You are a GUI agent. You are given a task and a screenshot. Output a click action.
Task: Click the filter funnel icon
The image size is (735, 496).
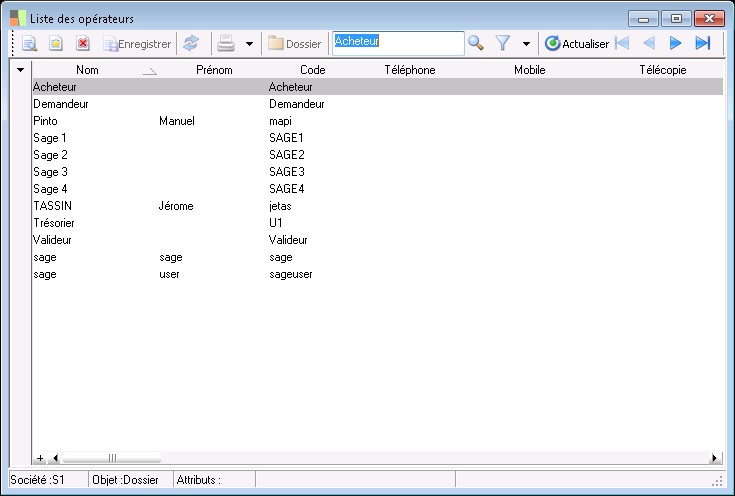(x=504, y=43)
